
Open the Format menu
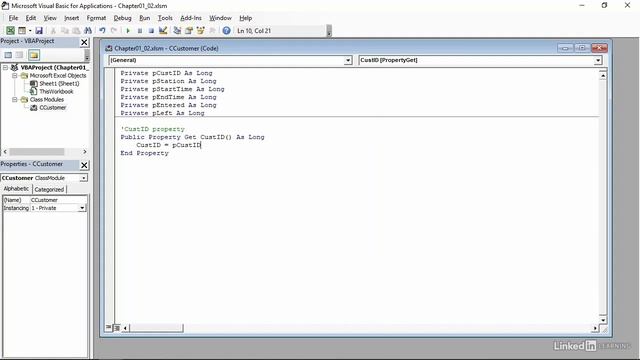tap(96, 18)
